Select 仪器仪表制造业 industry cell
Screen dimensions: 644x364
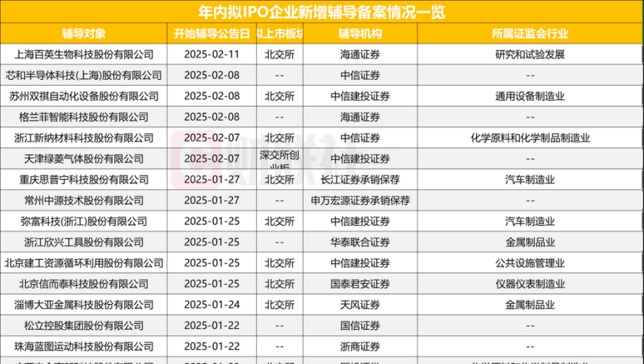[x=530, y=284]
